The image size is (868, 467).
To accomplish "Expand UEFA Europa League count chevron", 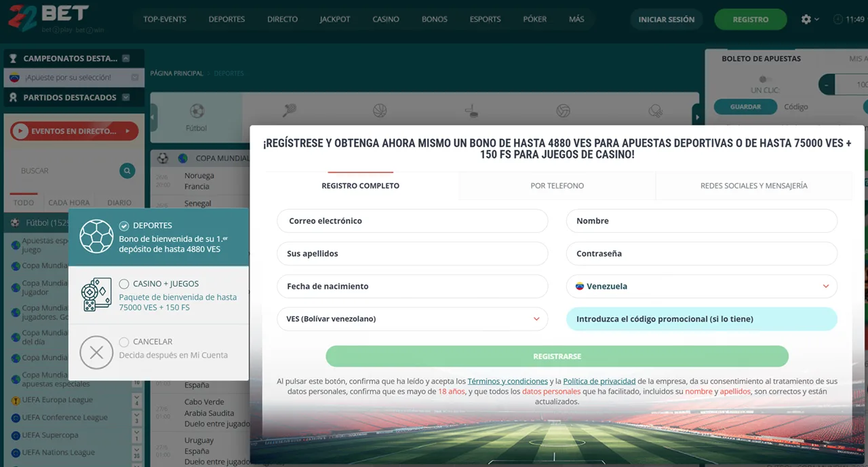I will coord(136,400).
